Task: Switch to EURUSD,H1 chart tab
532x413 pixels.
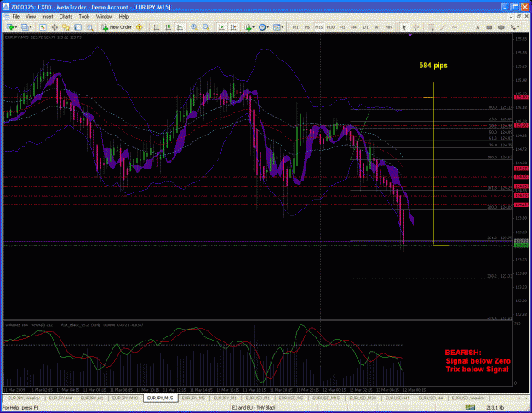Action: coord(398,398)
